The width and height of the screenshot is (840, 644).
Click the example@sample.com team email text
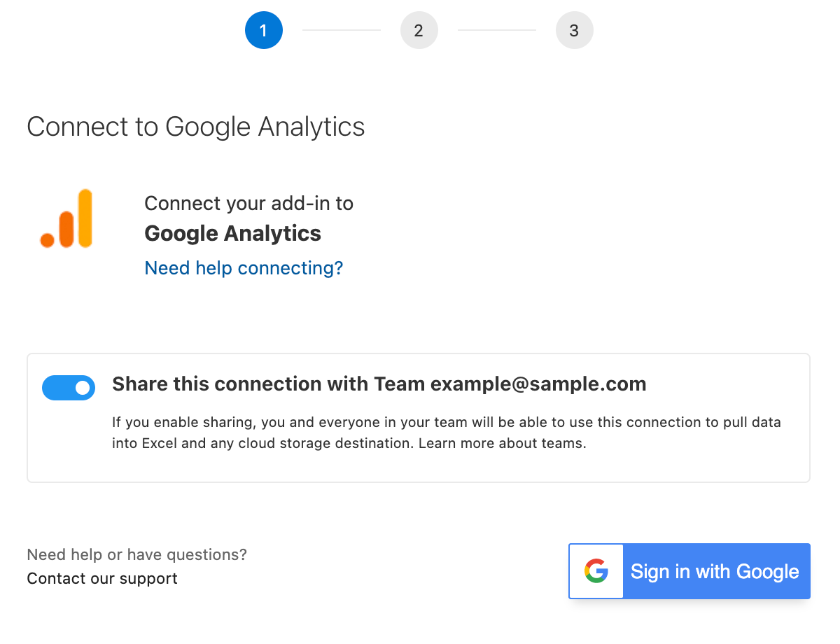(538, 384)
